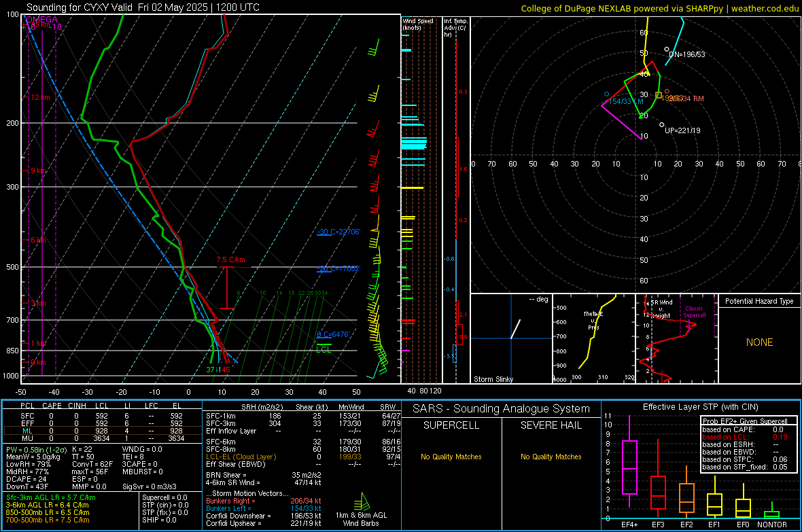The width and height of the screenshot is (802, 532).
Task: Click the 'LowRH = 79%' value
Action: click(x=29, y=465)
